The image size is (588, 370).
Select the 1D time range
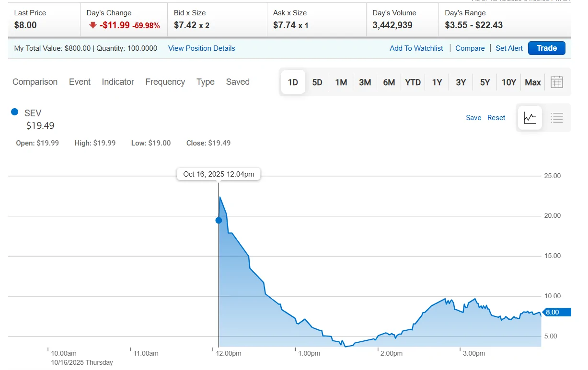coord(293,82)
